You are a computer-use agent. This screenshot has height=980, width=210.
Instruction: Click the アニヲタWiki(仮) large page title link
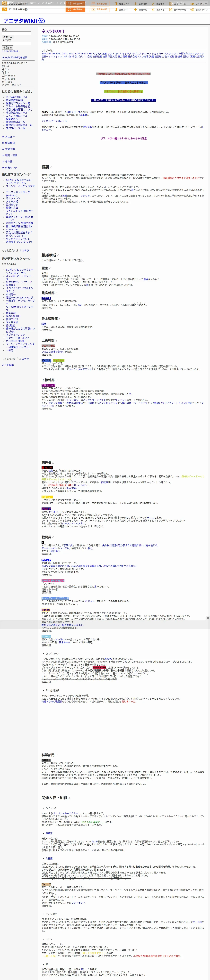[x=24, y=21]
